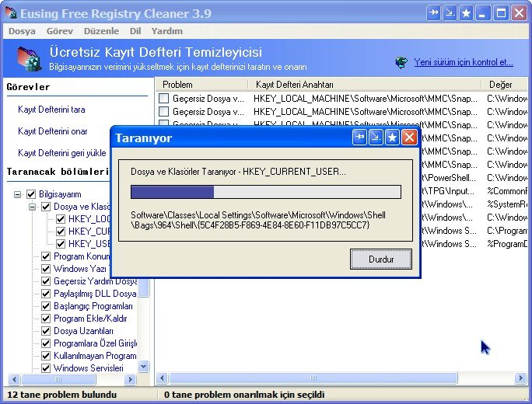Sort by the Problem column header
The height and width of the screenshot is (404, 532).
coord(202,85)
